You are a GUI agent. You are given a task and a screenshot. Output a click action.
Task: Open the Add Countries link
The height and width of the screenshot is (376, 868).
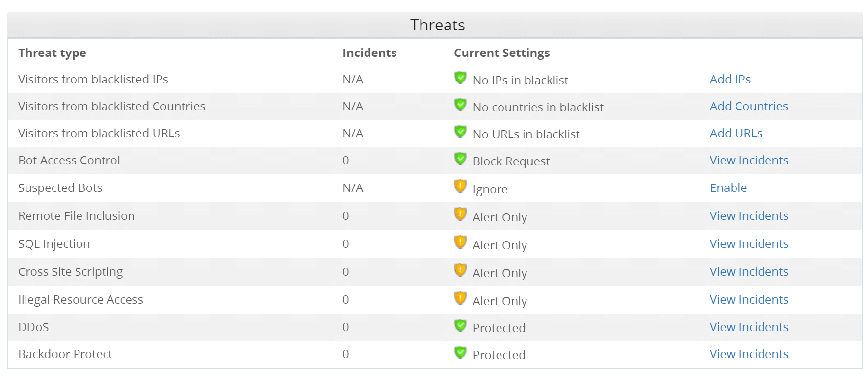749,106
